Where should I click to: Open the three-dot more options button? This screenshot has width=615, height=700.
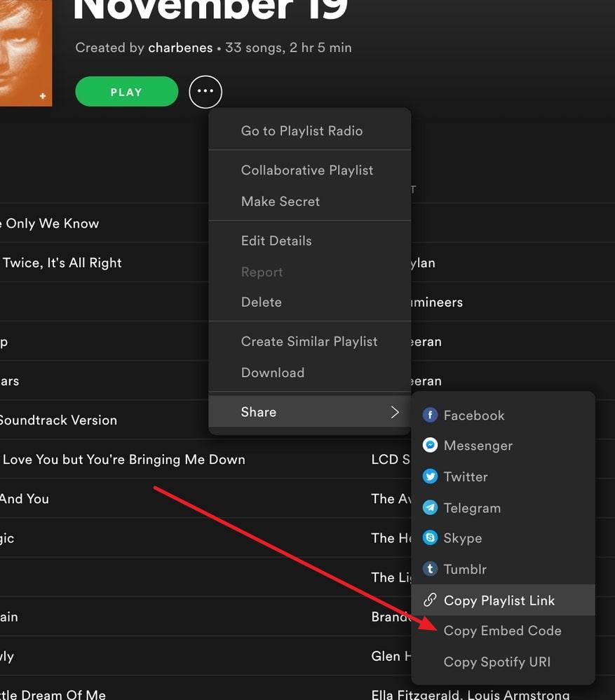tap(205, 92)
